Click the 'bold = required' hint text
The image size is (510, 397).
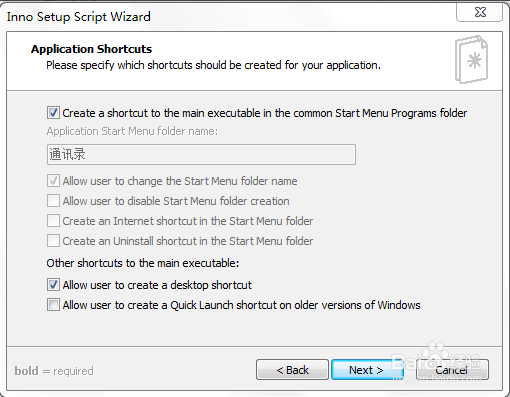point(54,371)
